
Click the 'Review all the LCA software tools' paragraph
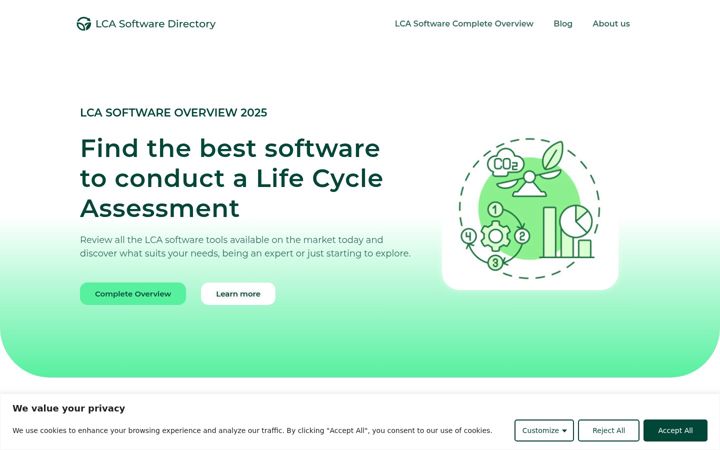click(245, 247)
